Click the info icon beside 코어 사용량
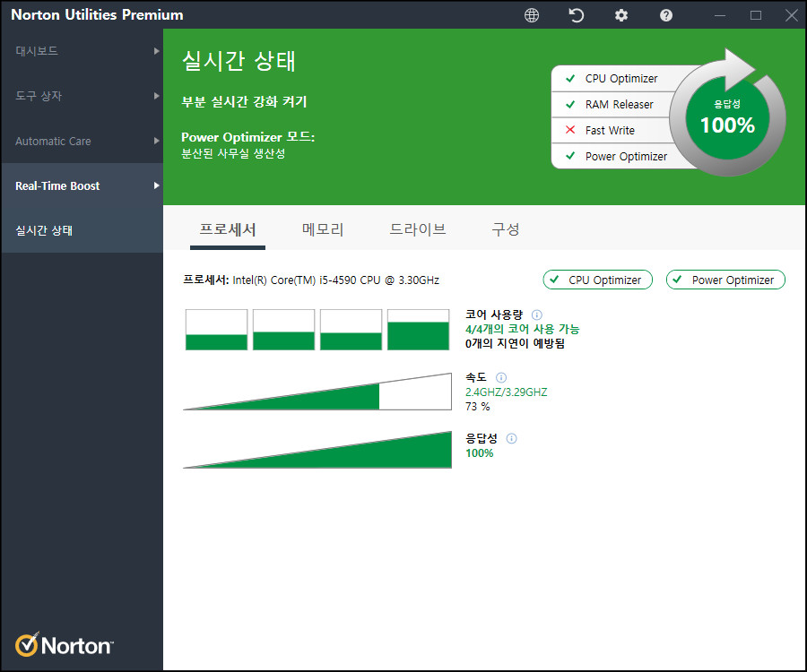The width and height of the screenshot is (807, 672). [x=536, y=314]
